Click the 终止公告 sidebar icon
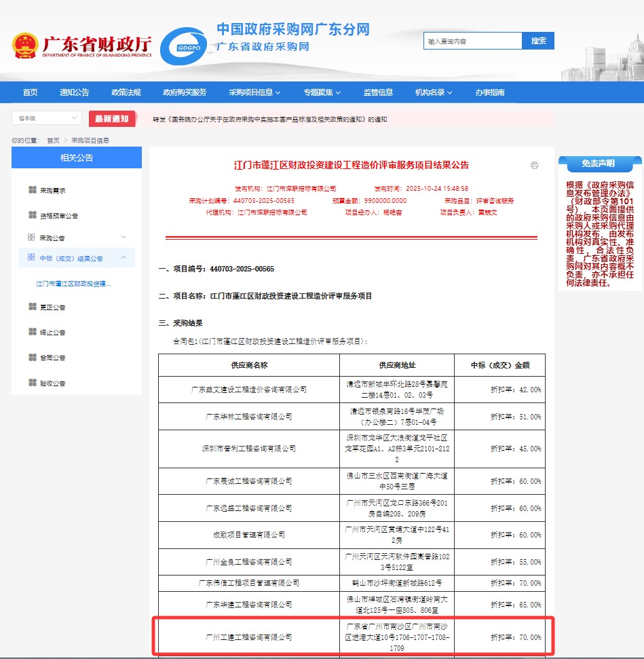The image size is (644, 659). click(x=32, y=332)
